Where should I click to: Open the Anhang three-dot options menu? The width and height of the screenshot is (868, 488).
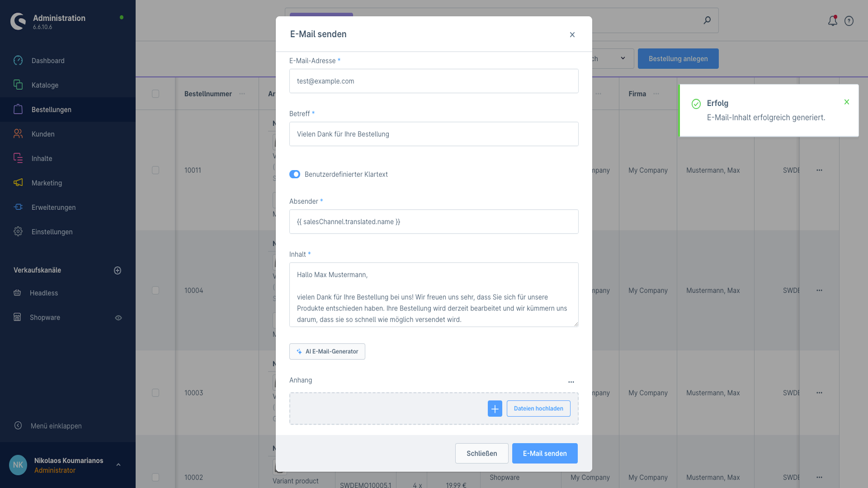[571, 382]
